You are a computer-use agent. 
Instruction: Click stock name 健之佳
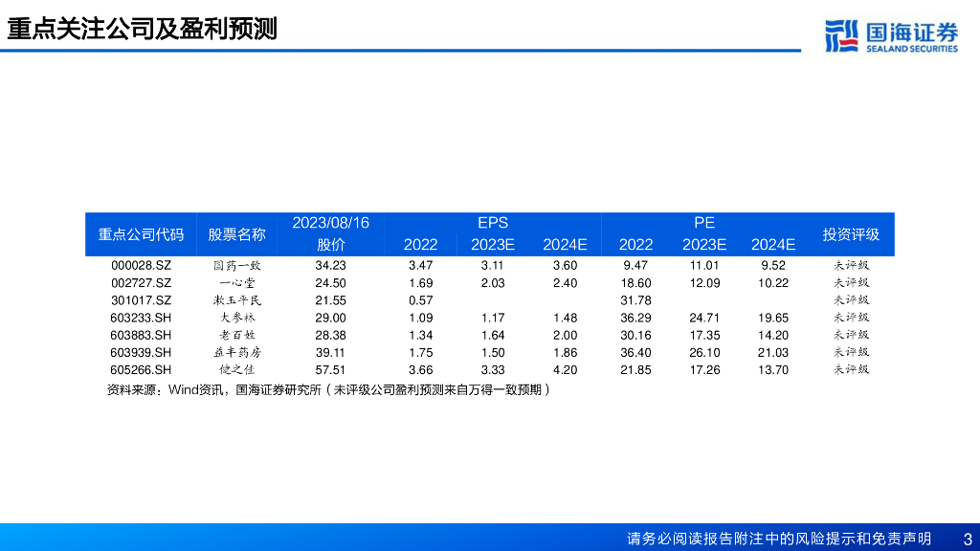pyautogui.click(x=237, y=370)
